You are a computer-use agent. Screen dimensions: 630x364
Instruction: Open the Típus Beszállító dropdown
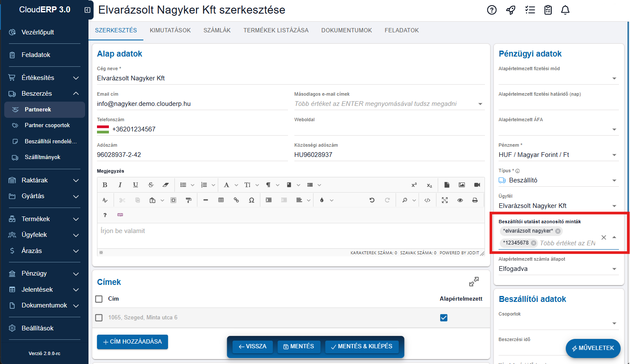click(x=614, y=181)
